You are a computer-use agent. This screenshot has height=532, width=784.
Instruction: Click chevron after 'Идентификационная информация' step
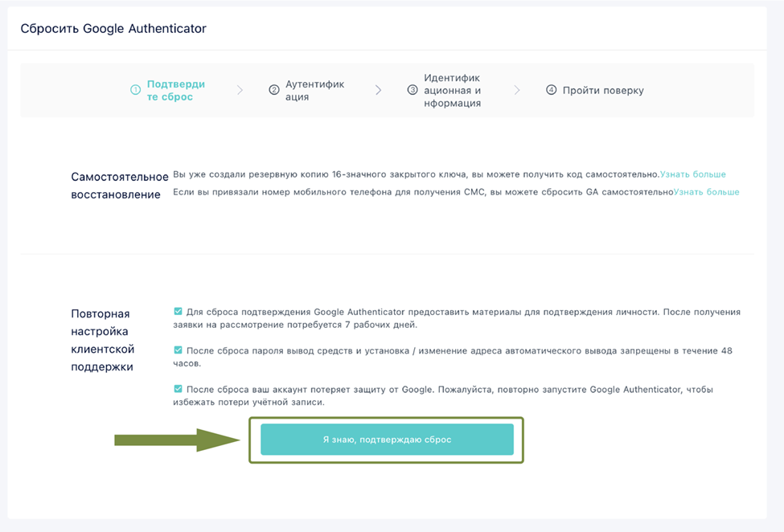point(517,90)
